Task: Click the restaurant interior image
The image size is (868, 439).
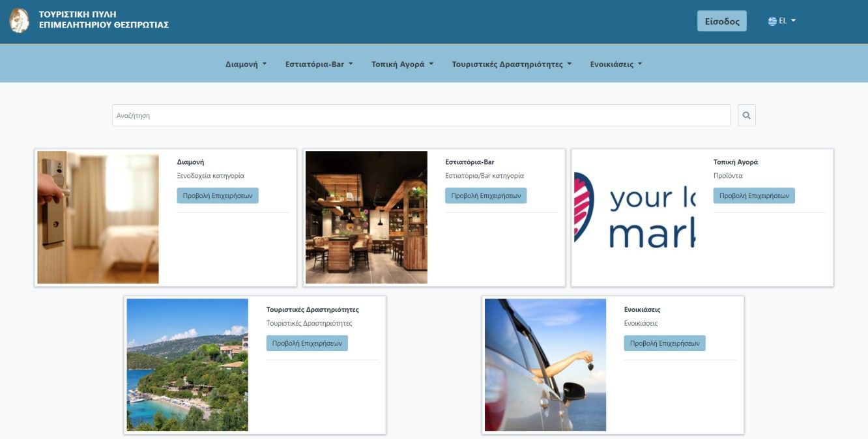Action: [365, 218]
